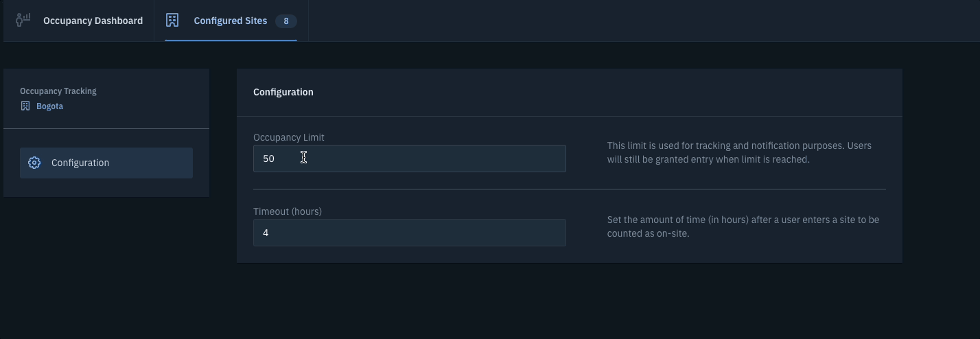Click the divider between limit and timeout
Viewport: 980px width, 339px height.
point(570,189)
